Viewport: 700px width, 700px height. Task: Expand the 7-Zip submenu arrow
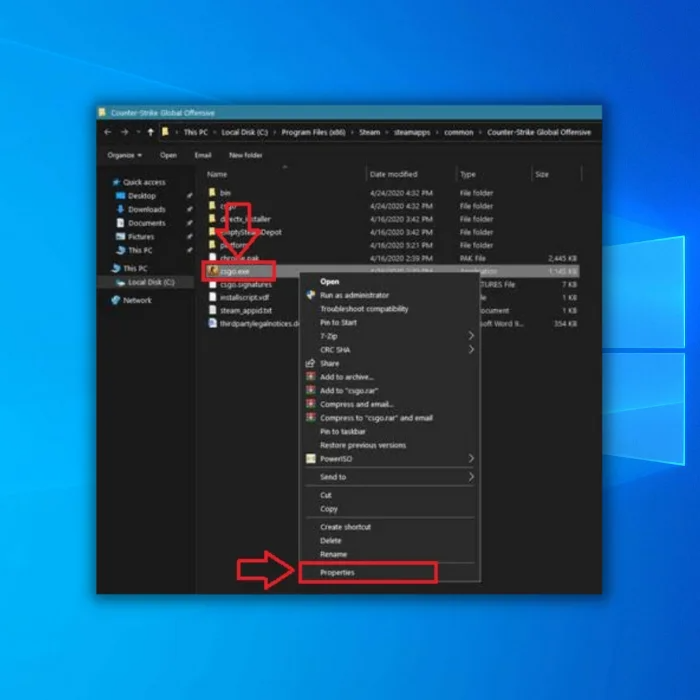click(x=471, y=335)
